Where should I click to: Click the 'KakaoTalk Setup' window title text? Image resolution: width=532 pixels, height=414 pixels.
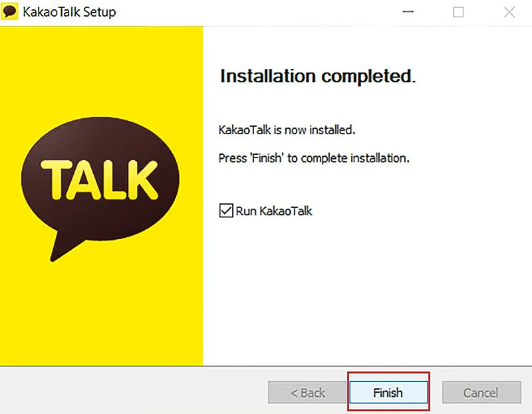coord(69,11)
